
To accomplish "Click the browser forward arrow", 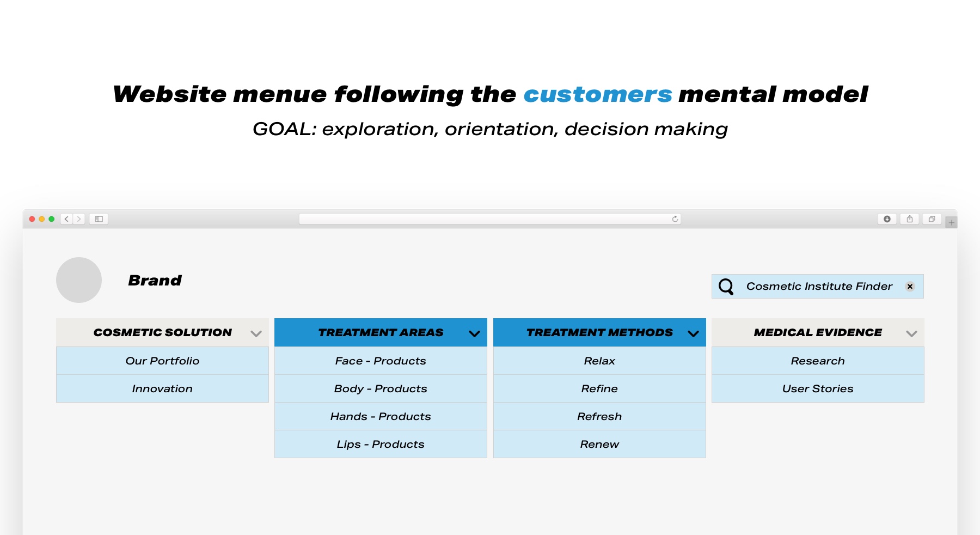I will coord(79,219).
